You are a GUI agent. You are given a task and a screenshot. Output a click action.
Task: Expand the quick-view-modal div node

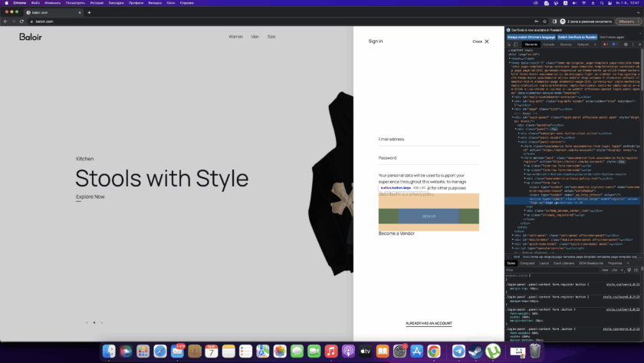pos(513,244)
